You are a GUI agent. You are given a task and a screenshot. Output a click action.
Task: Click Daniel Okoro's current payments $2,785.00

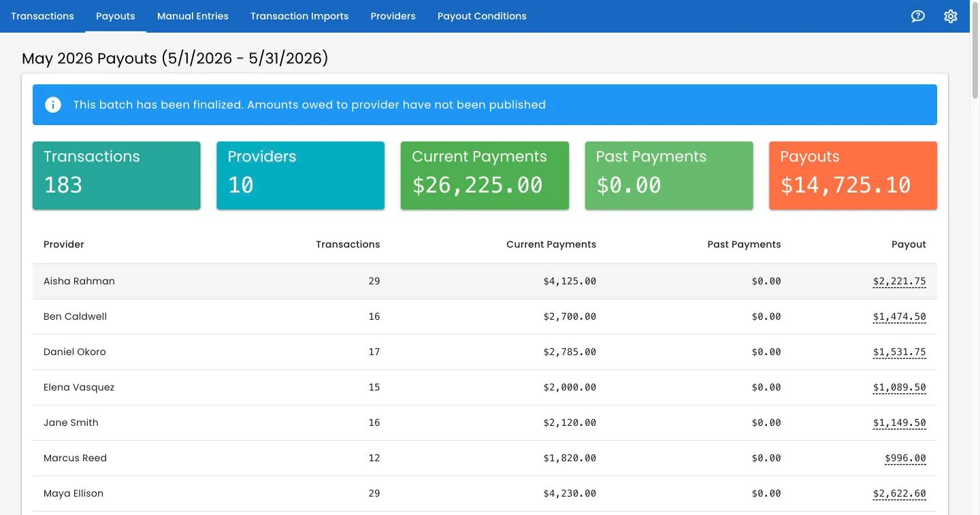pyautogui.click(x=570, y=352)
